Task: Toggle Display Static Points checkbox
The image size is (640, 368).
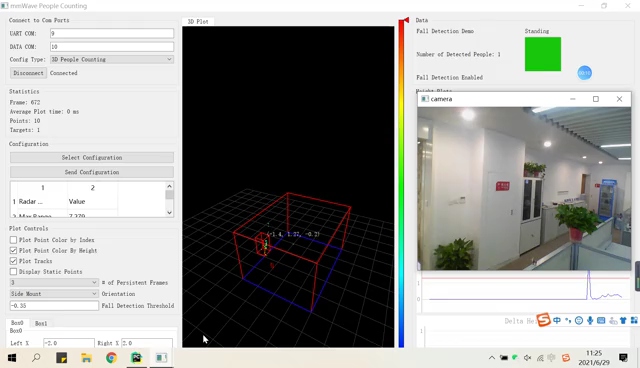Action: pyautogui.click(x=13, y=272)
